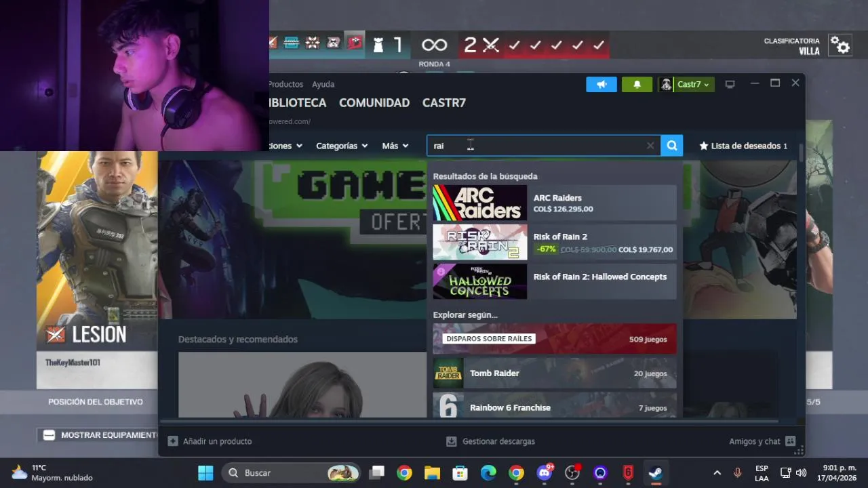
Task: Open File Explorer from the taskbar
Action: pyautogui.click(x=433, y=472)
